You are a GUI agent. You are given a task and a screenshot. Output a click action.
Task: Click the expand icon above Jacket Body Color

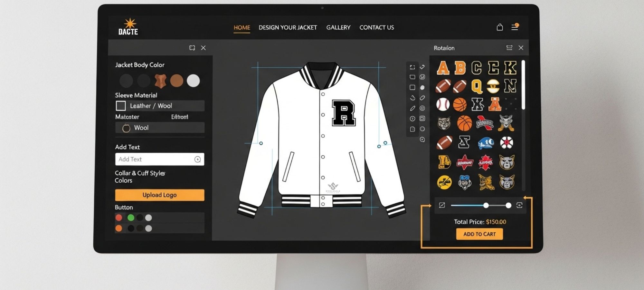(192, 48)
